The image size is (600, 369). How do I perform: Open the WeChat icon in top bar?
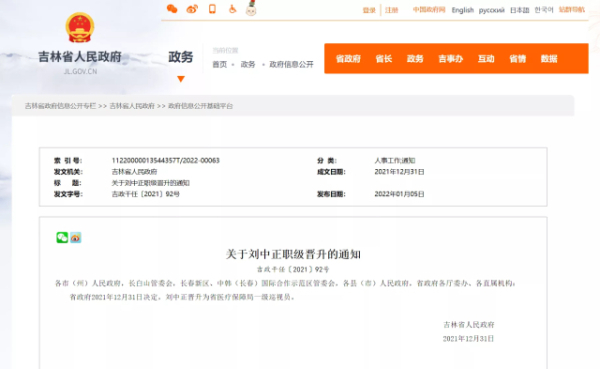click(x=172, y=9)
